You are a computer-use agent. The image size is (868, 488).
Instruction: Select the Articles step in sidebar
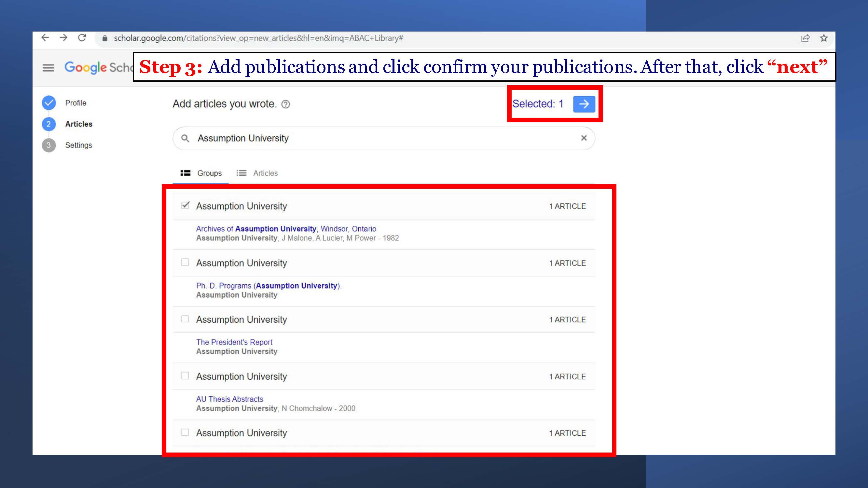pos(79,124)
